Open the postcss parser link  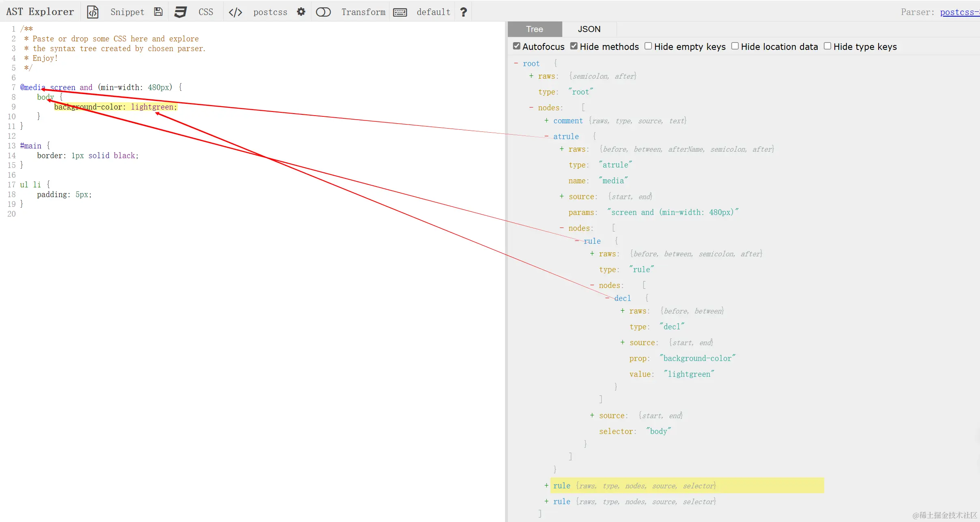(x=960, y=12)
